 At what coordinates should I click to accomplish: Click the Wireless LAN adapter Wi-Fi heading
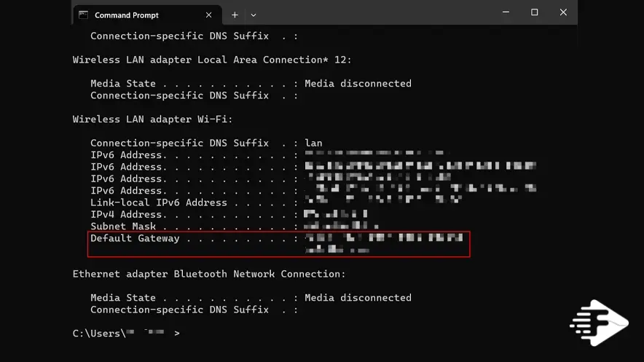point(153,119)
